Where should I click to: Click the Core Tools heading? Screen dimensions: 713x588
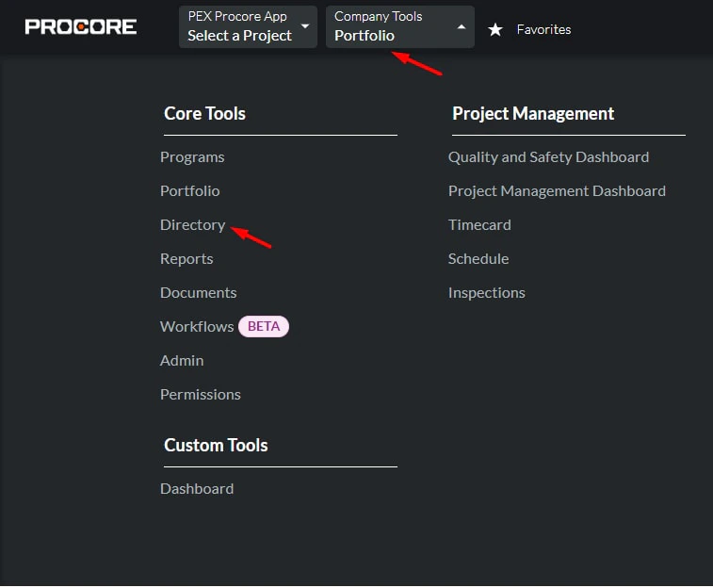(x=204, y=114)
